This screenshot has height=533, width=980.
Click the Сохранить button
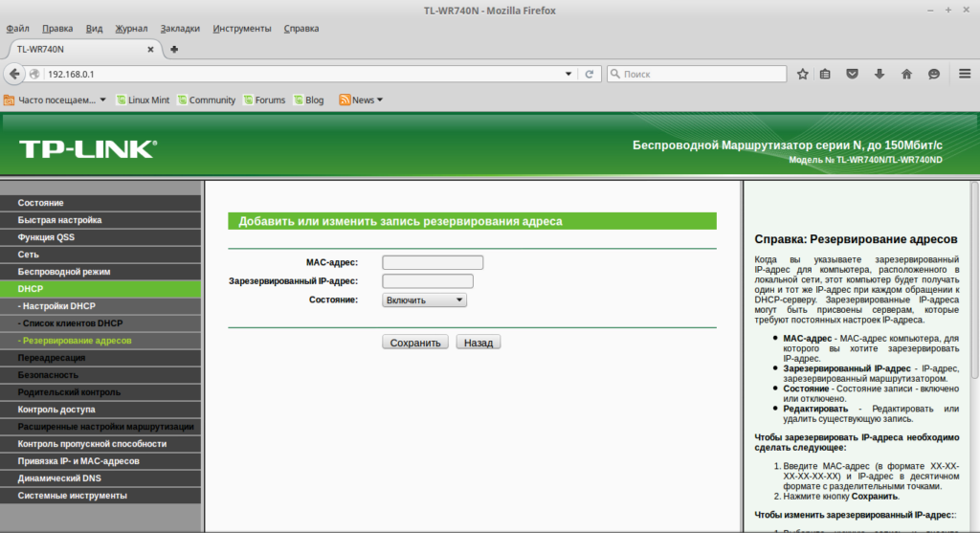click(415, 343)
